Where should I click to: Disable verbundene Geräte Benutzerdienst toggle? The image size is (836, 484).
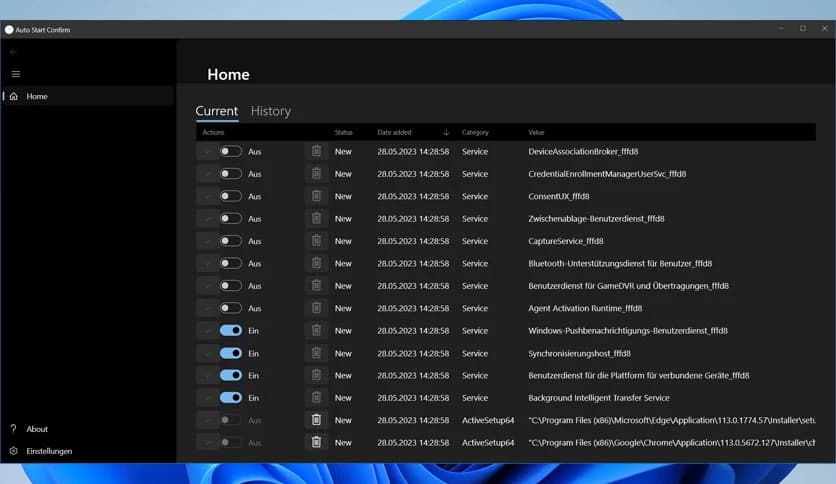coord(231,375)
